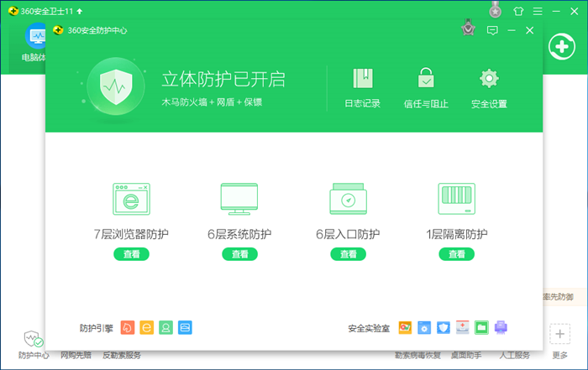Open feedback message icon in protection center
Viewport: 588px width, 370px height.
[x=492, y=30]
